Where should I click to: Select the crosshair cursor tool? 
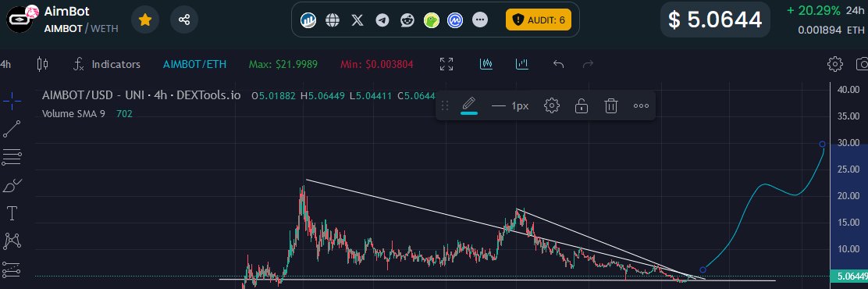12,101
